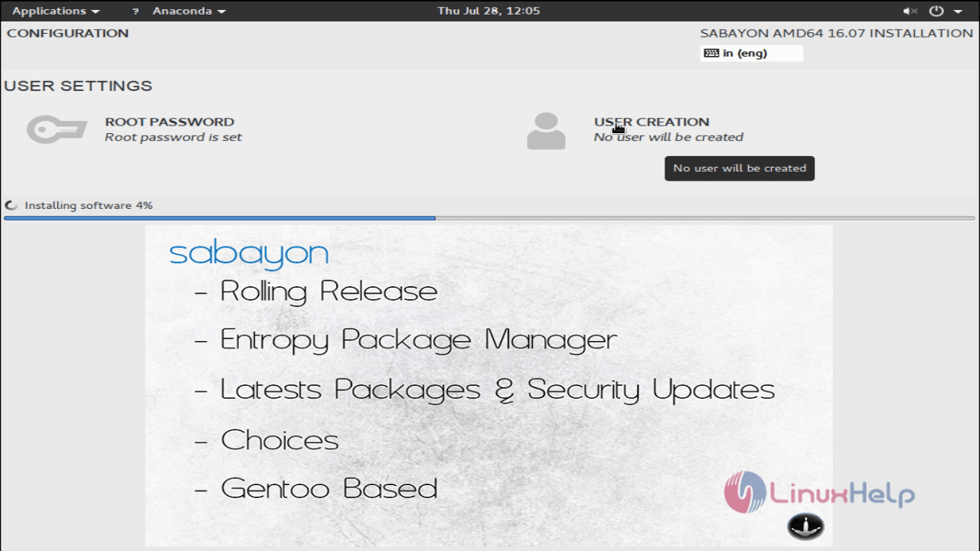Click the Sabayon slideshow banner image
Image resolution: width=980 pixels, height=551 pixels.
(x=488, y=385)
